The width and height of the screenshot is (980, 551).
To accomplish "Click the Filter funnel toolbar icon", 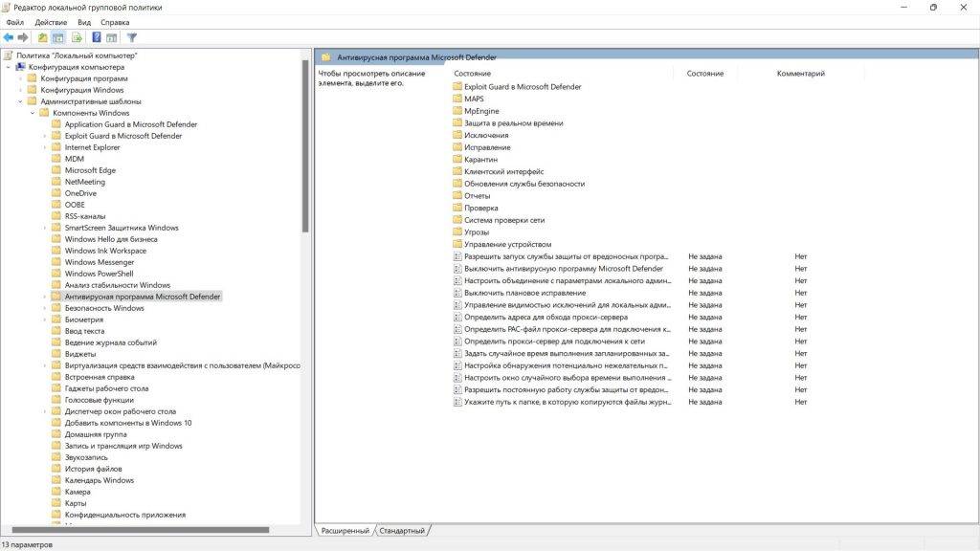I will pyautogui.click(x=132, y=38).
